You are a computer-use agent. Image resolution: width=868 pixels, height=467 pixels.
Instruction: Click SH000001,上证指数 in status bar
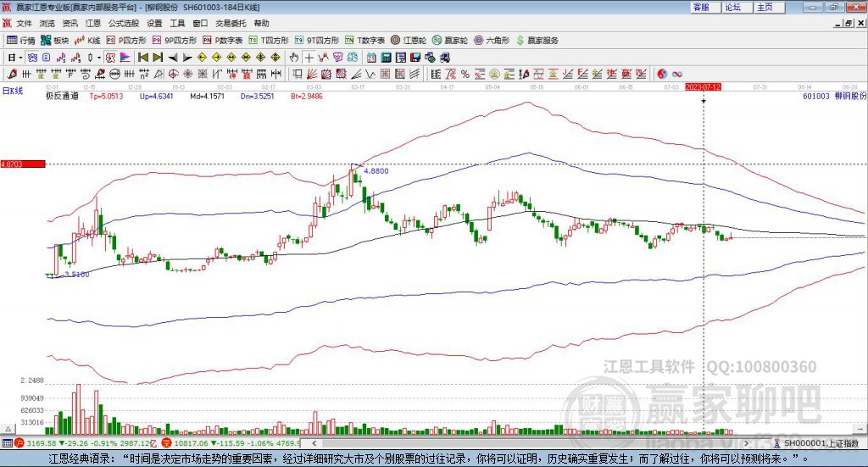tap(821, 443)
